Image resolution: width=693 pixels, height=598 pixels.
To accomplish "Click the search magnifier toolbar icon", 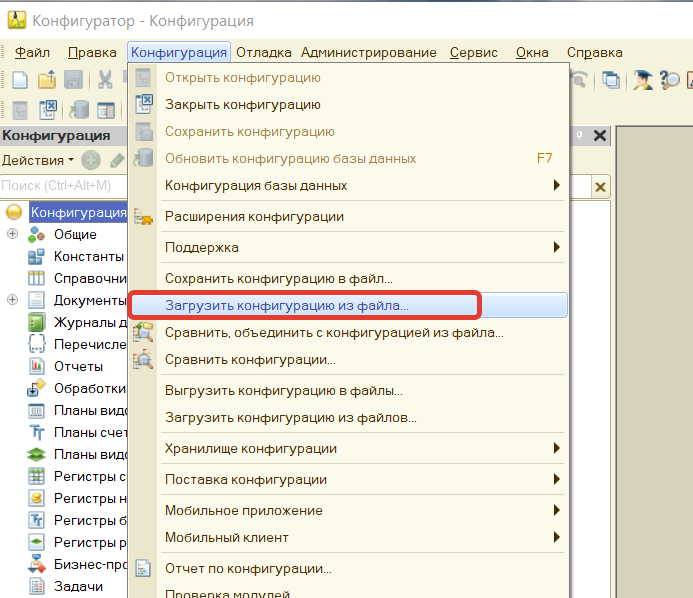I will pos(670,80).
